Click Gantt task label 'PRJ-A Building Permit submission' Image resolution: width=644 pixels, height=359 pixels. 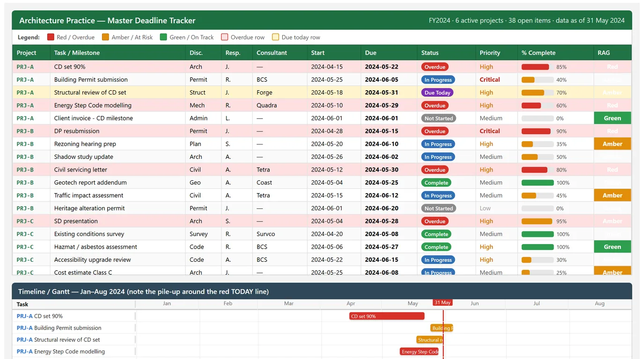(x=59, y=328)
